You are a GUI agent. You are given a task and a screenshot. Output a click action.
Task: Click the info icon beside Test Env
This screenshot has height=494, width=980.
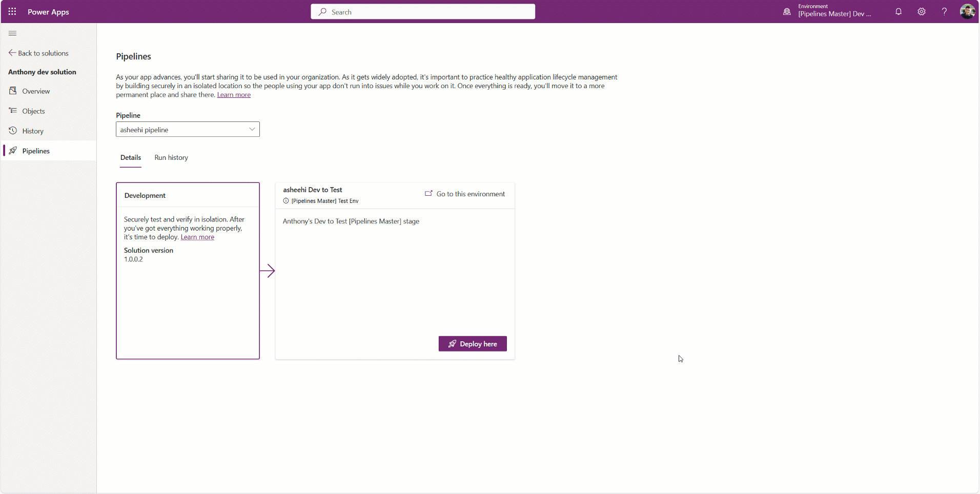285,201
